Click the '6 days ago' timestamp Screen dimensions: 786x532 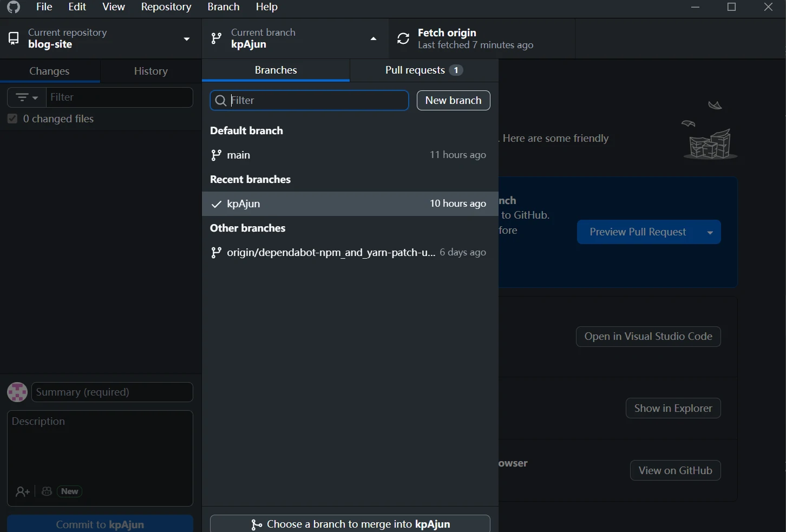(x=463, y=252)
